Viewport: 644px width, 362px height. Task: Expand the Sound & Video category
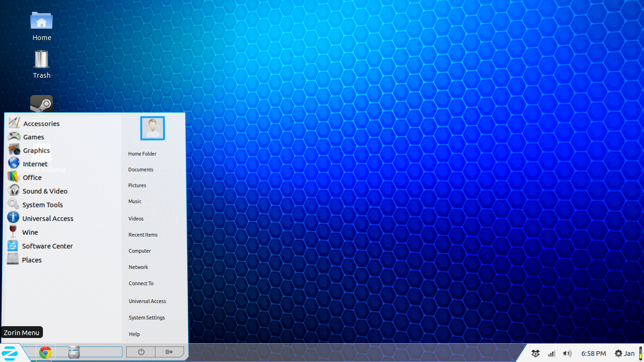[x=45, y=191]
